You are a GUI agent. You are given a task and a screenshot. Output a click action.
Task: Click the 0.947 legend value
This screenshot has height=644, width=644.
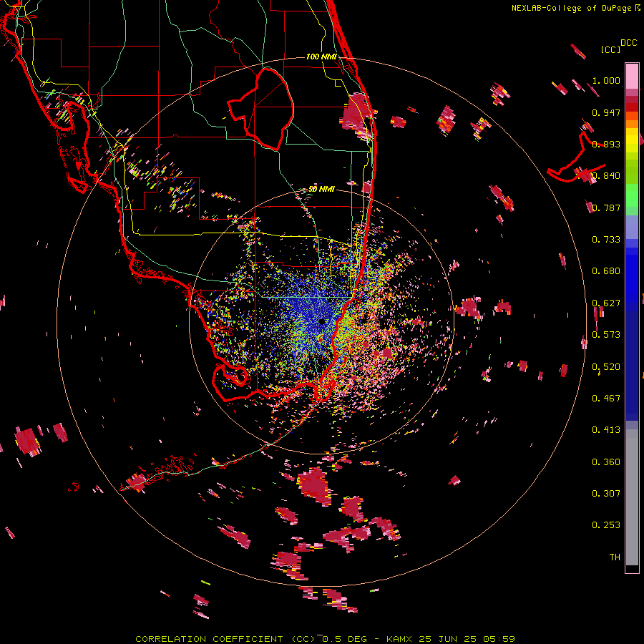click(606, 112)
